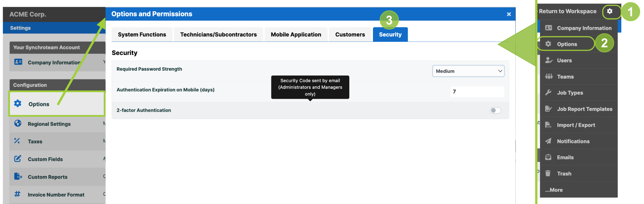Click the Custom Fields edit icon
644x204 pixels.
(18, 159)
